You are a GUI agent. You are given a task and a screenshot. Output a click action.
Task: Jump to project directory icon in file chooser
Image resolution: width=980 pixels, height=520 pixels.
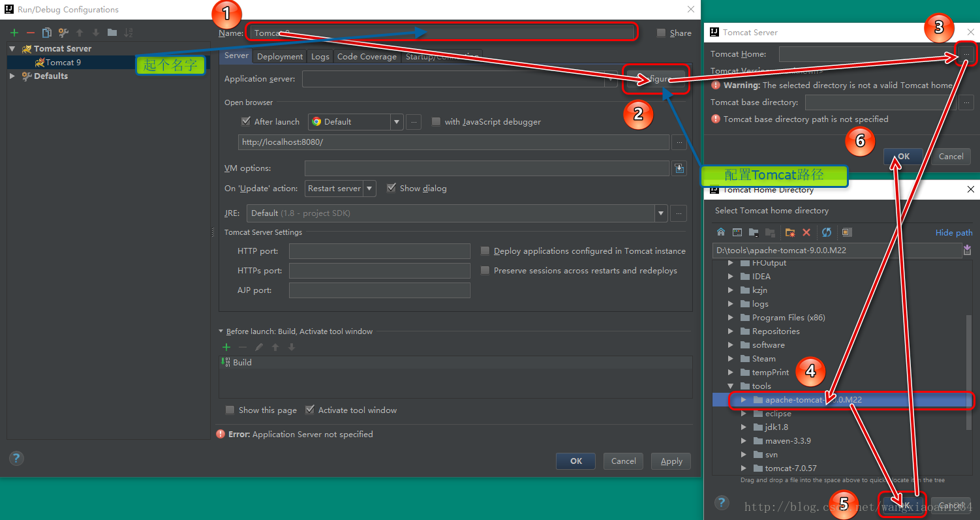[x=754, y=232]
